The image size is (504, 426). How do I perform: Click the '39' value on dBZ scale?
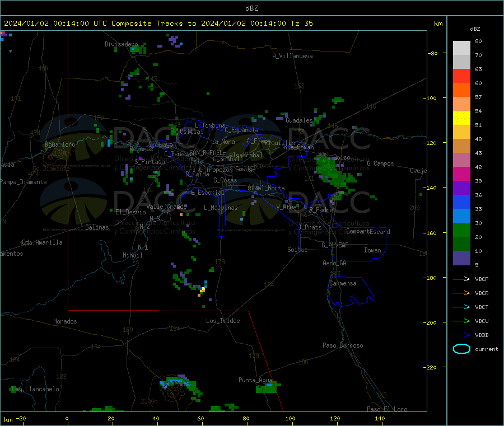coord(478,181)
